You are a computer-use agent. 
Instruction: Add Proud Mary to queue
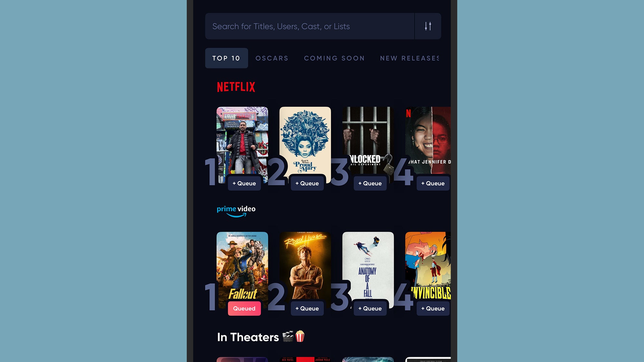307,183
